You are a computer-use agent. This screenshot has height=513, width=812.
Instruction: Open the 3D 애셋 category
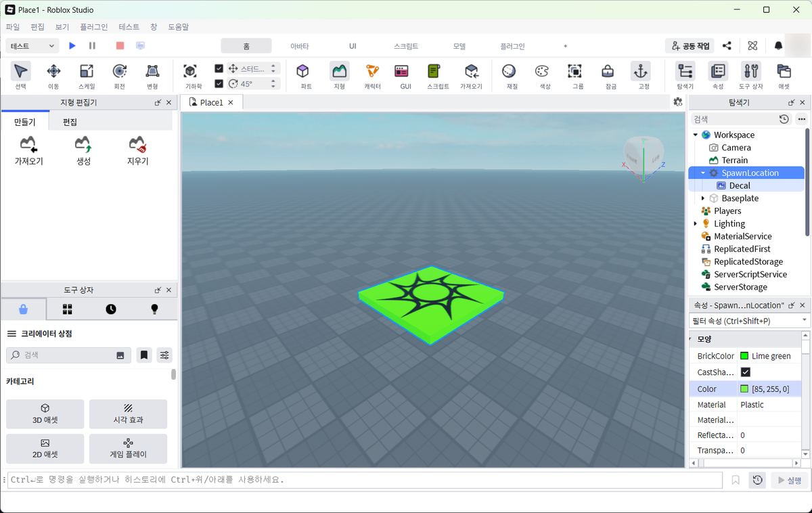pos(45,414)
